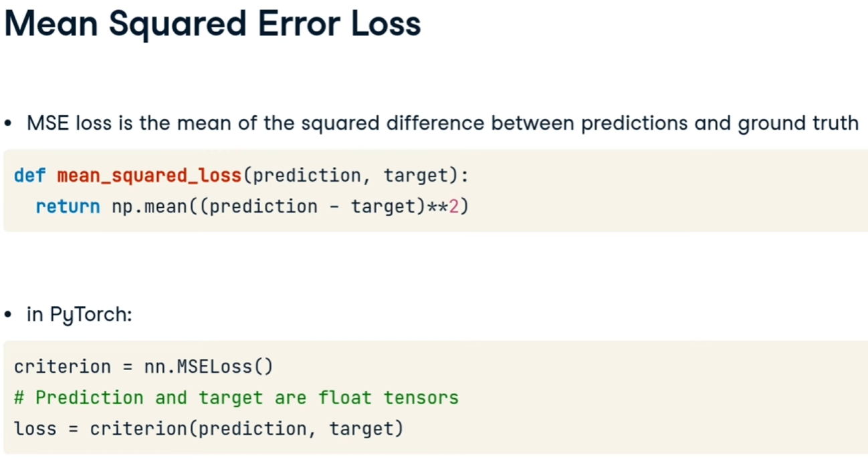Click the words ground truth in description
Viewport: 868px width, 471px height.
click(x=798, y=124)
